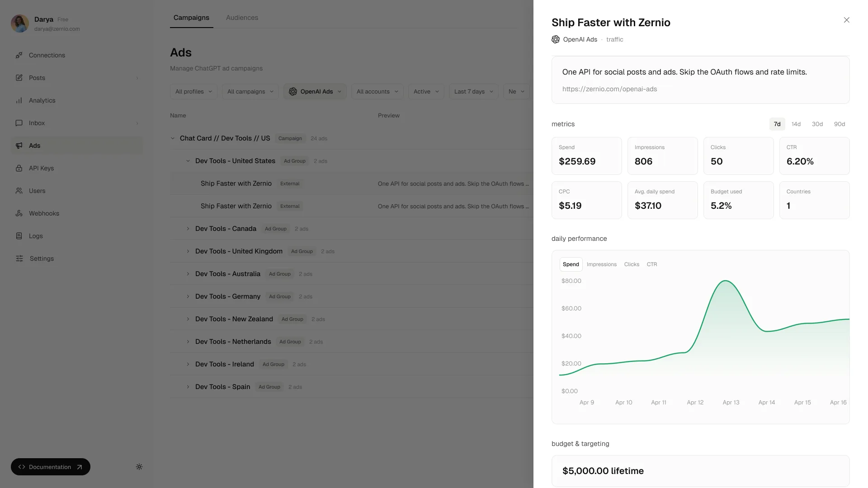Open the Active status dropdown
The image size is (868, 488).
click(426, 91)
